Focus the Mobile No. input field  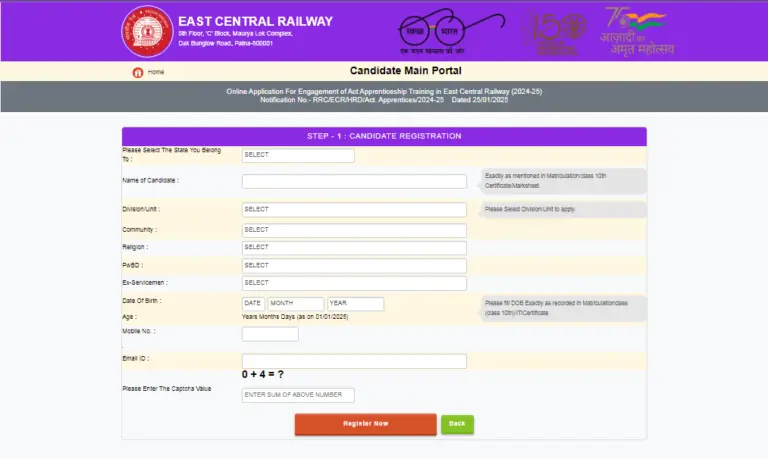coord(270,334)
